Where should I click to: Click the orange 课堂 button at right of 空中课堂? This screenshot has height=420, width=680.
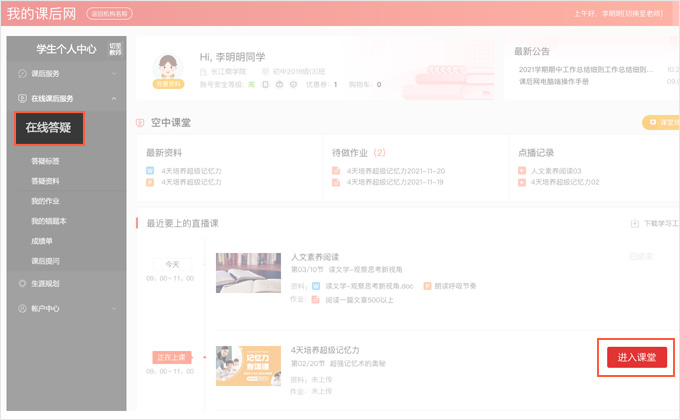(660, 122)
